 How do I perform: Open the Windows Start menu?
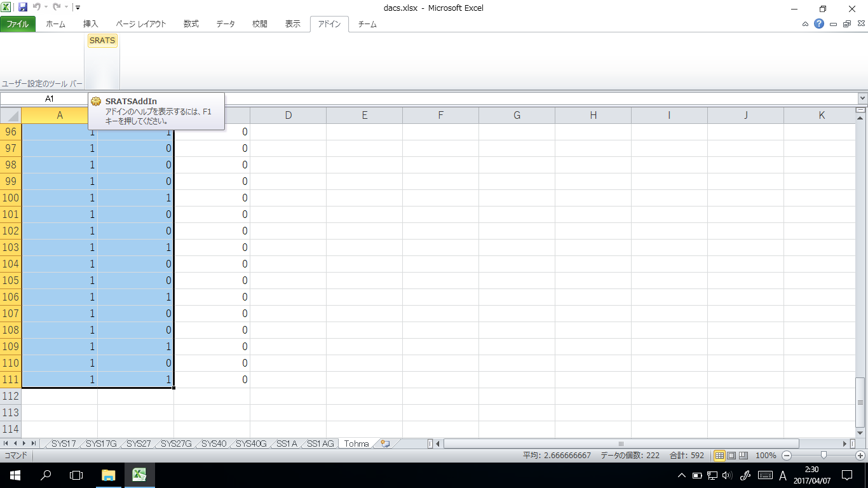point(15,475)
